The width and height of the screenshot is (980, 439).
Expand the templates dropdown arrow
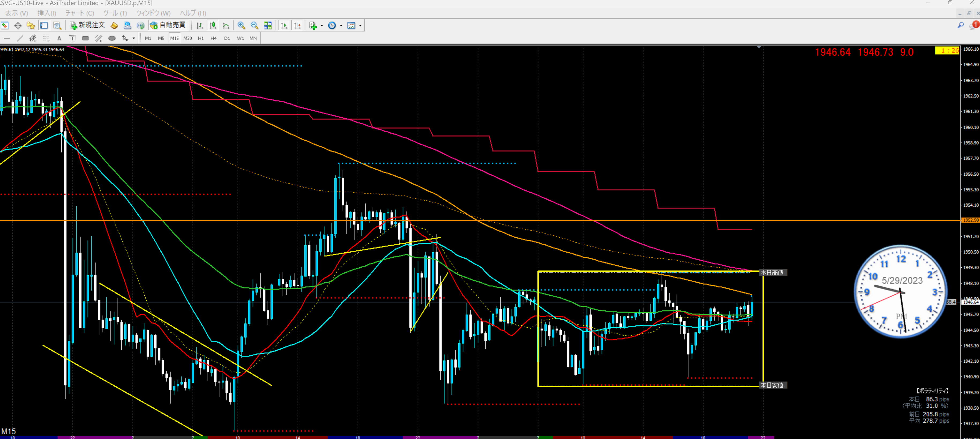click(360, 25)
